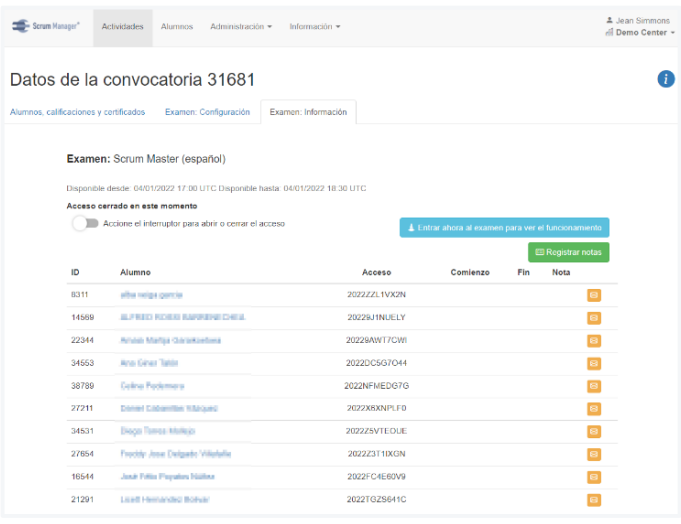The width and height of the screenshot is (681, 524).
Task: Click orange icon for student ID 14569
Action: (x=593, y=318)
